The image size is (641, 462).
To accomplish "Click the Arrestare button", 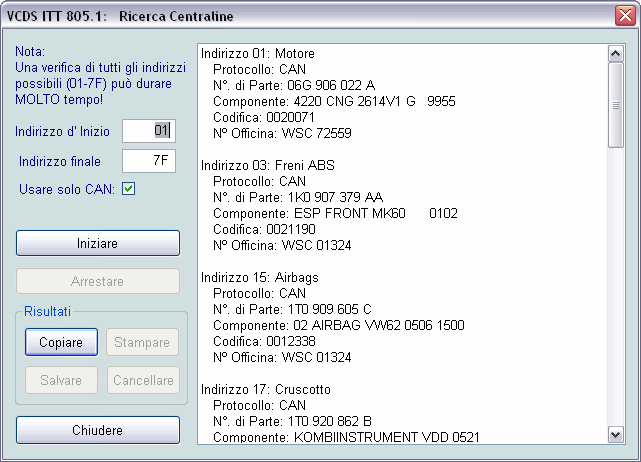I will [98, 281].
